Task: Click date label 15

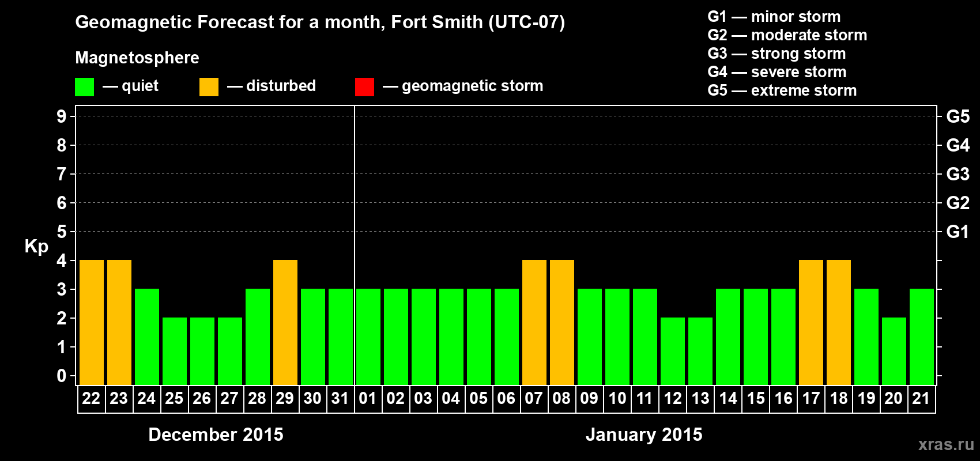Action: pos(755,398)
